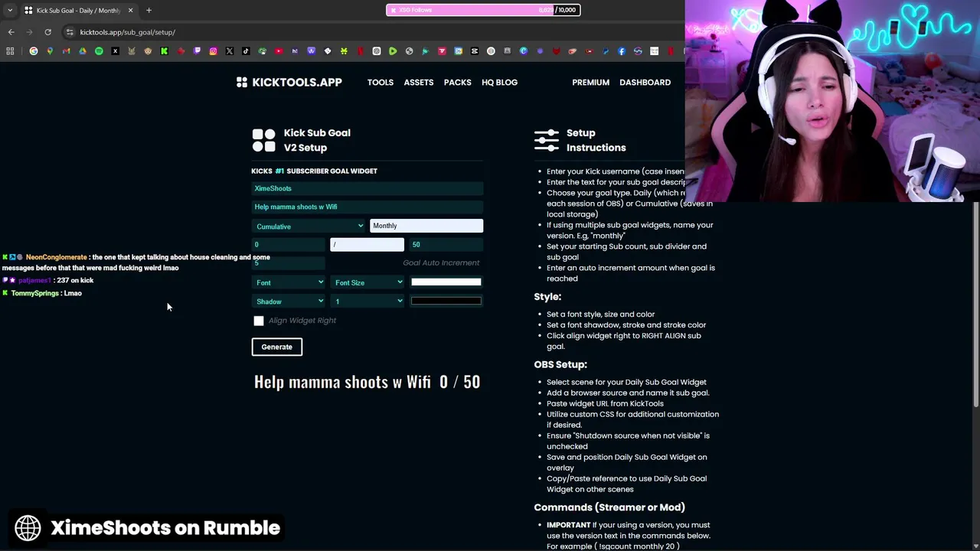
Task: Open the Google Drive bookmark
Action: click(x=83, y=51)
